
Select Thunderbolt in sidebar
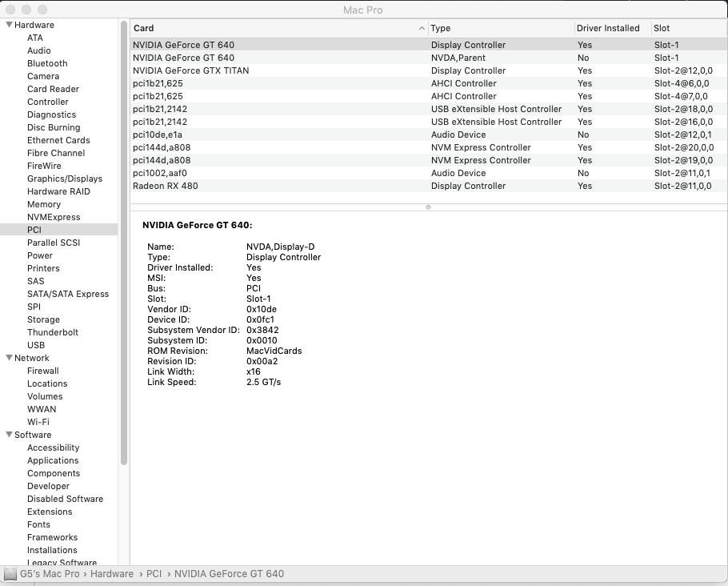[x=53, y=332]
